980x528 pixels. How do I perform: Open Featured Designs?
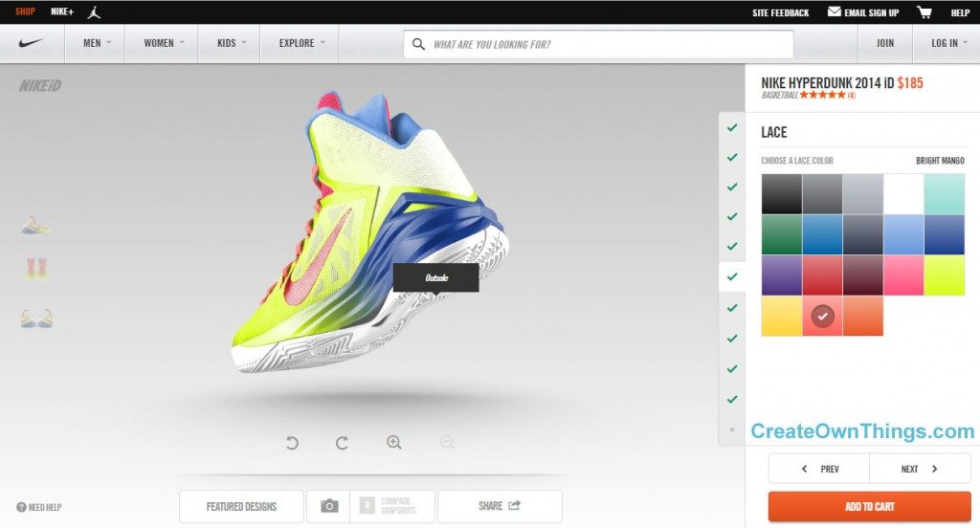(241, 506)
